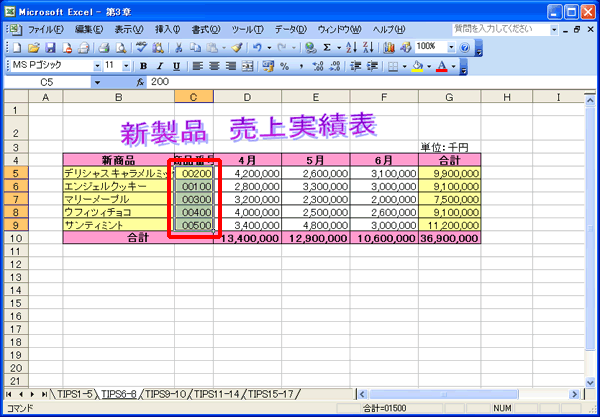600x417 pixels.
Task: Open the データ(D) menu
Action: pos(291,29)
